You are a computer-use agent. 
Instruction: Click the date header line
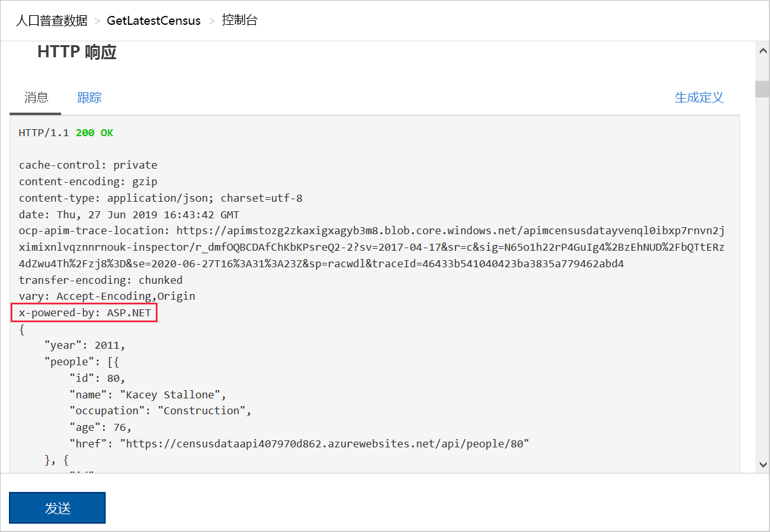(x=129, y=214)
